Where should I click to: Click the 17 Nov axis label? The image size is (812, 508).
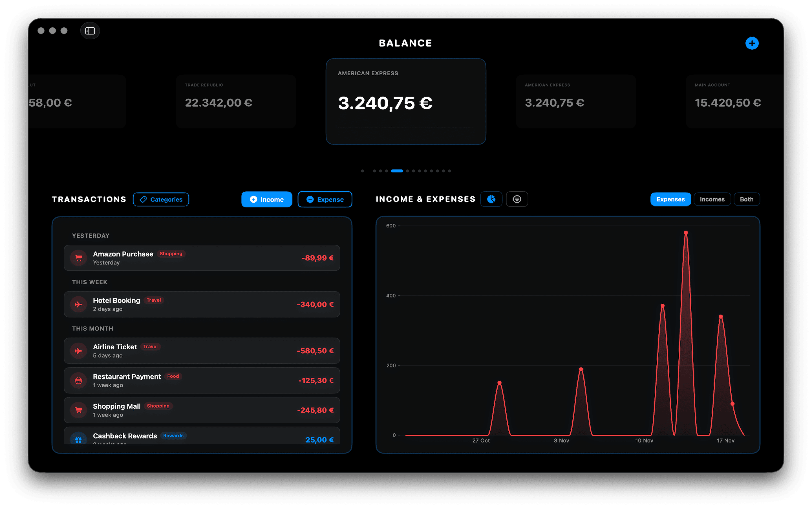725,441
